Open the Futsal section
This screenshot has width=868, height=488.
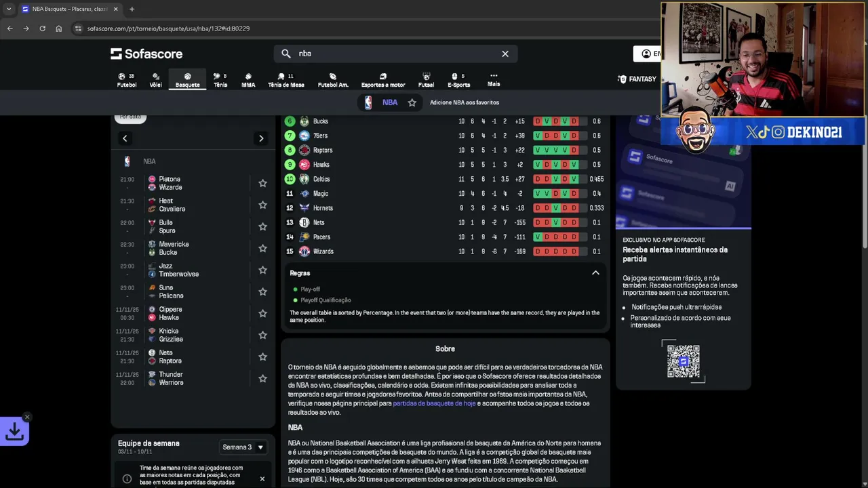(x=426, y=80)
